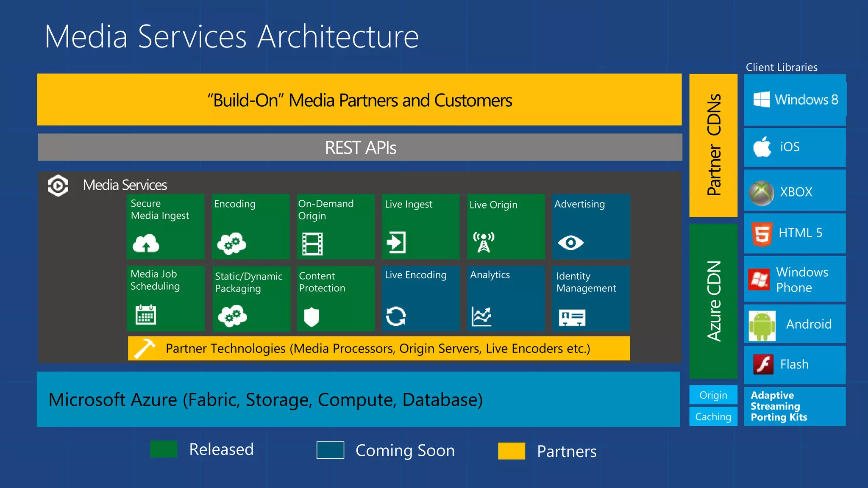Click the Media Services section heading text
Screen dimensions: 868x488
(125, 185)
